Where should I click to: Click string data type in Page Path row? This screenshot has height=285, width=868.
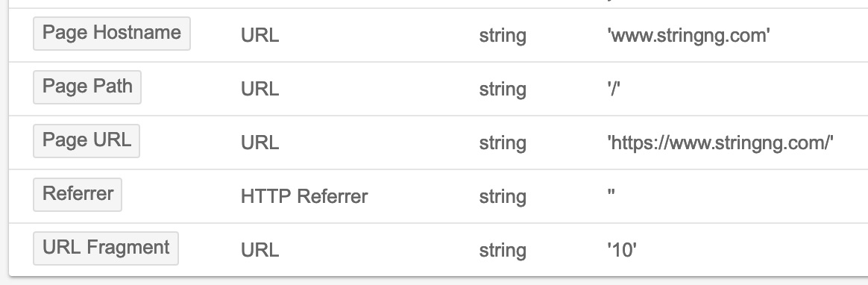point(503,90)
